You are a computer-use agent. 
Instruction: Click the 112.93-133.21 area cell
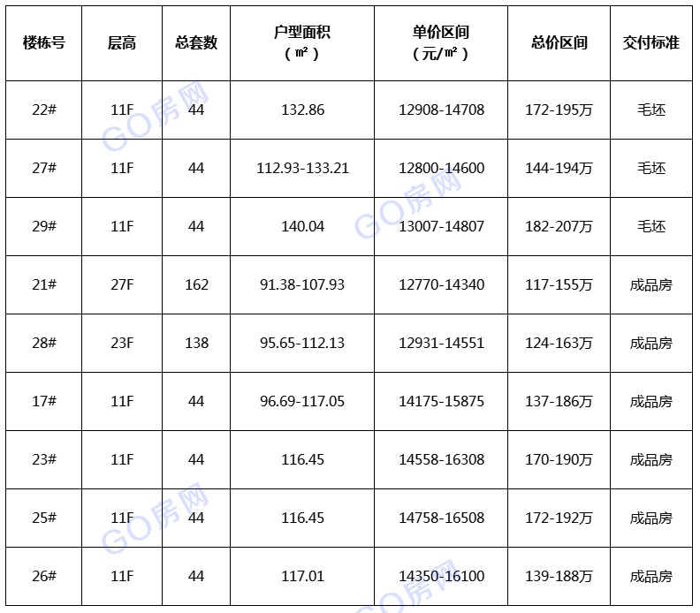302,168
